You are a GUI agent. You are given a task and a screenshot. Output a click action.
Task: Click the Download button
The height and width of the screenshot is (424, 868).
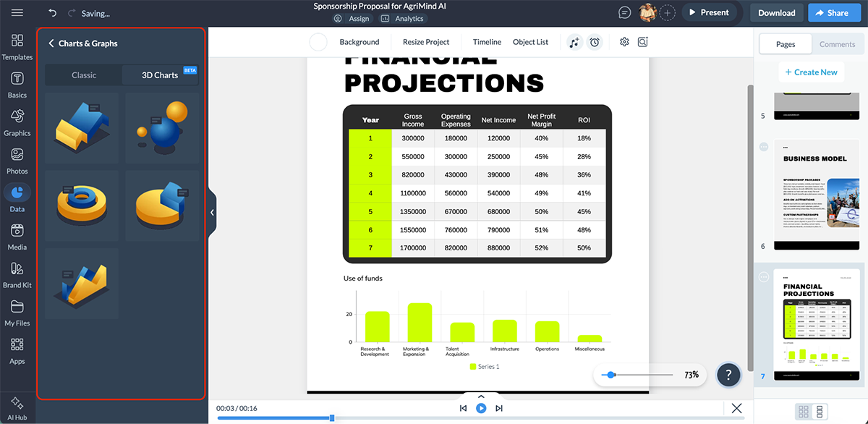[775, 12]
